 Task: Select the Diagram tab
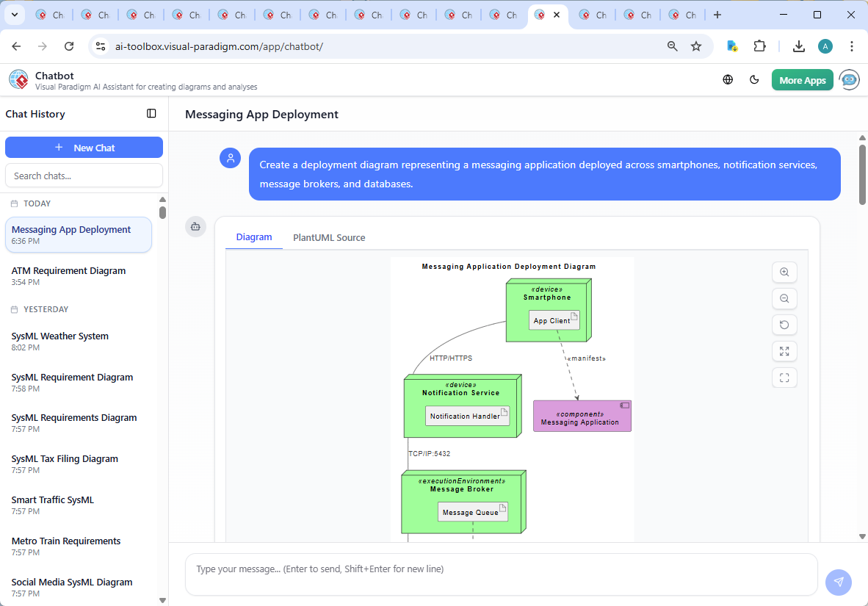[254, 237]
